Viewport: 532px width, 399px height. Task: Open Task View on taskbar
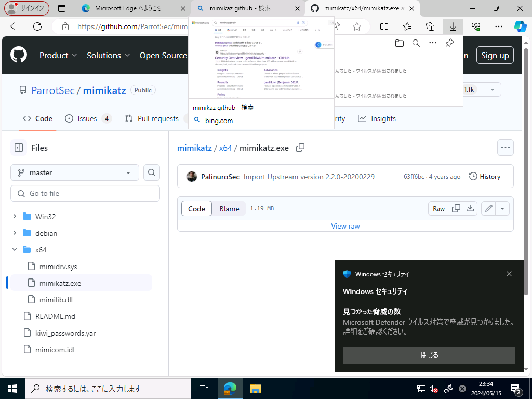[203, 389]
